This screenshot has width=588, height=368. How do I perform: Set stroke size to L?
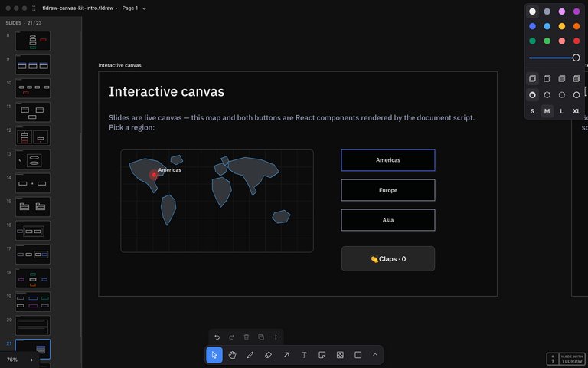click(x=562, y=111)
